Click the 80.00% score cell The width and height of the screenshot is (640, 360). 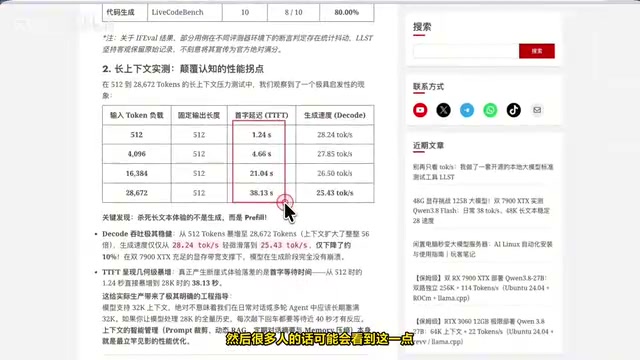(x=347, y=12)
